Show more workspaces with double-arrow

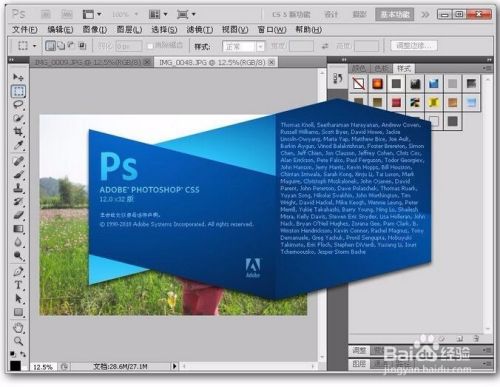click(x=425, y=14)
